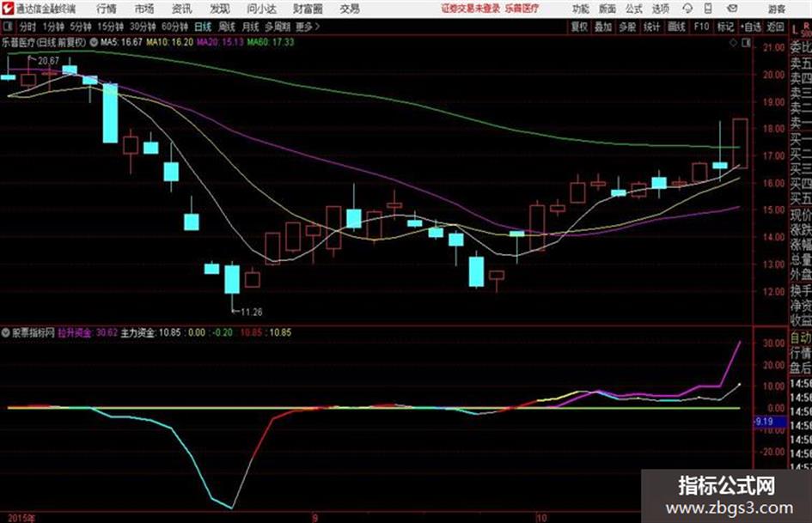
Task: Click the 主力资金: 10.85 indicator label
Action: [150, 332]
